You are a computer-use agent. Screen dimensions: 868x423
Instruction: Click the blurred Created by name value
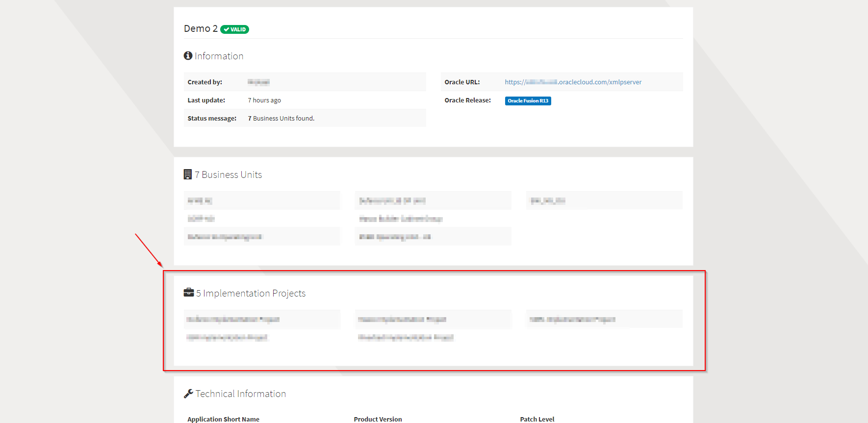tap(258, 82)
